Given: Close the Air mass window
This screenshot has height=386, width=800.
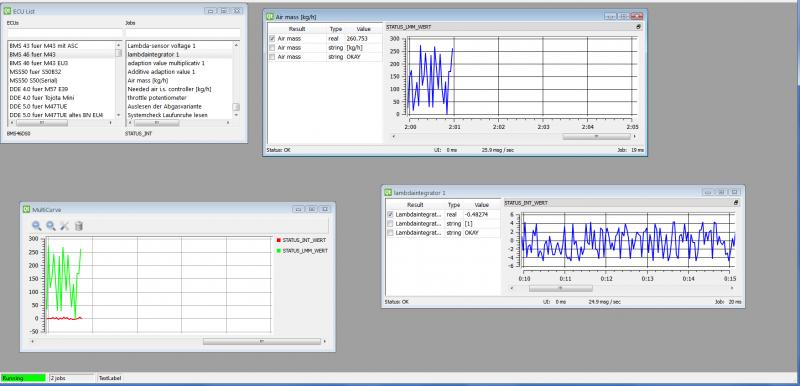Looking at the screenshot, I should click(x=637, y=16).
